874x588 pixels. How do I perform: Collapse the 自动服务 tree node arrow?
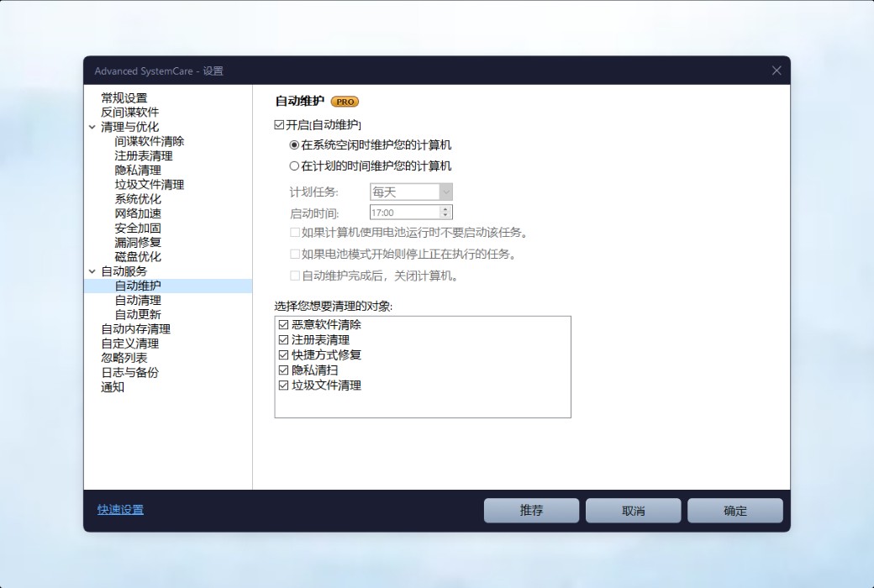[92, 271]
